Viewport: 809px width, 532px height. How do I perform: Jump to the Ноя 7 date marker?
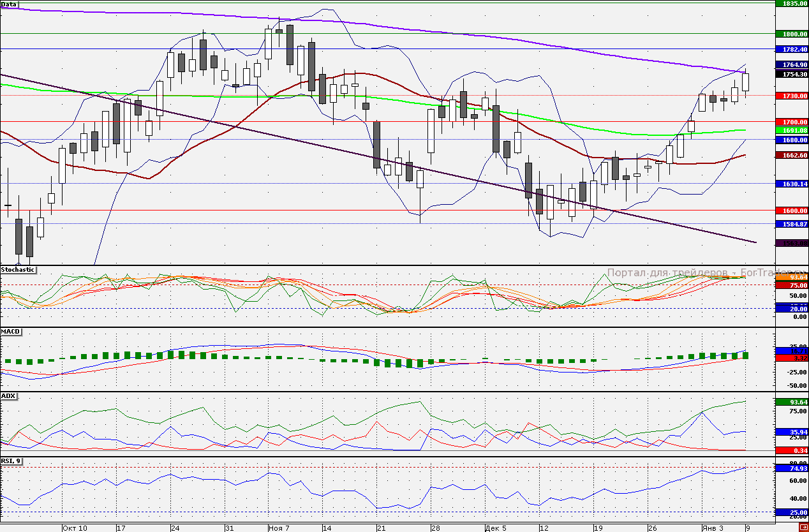[279, 528]
